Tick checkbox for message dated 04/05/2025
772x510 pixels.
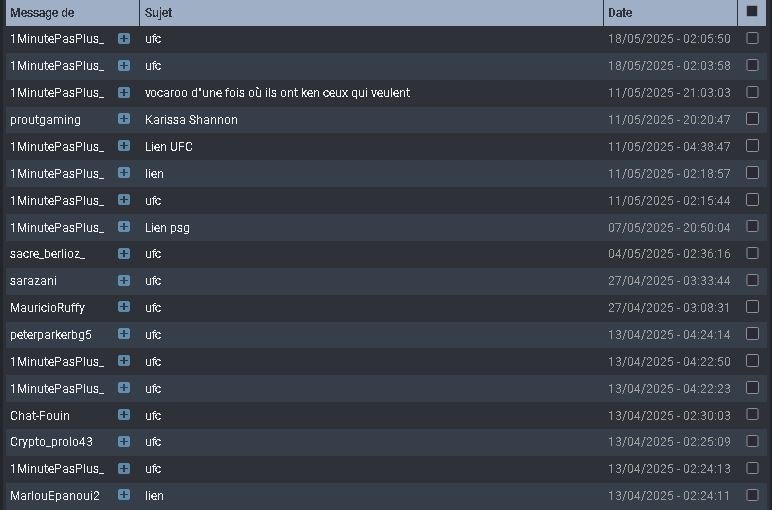[x=752, y=254]
